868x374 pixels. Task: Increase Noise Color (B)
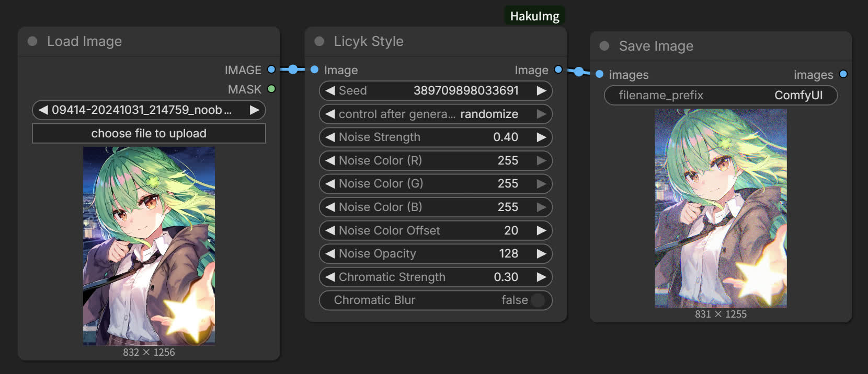541,207
